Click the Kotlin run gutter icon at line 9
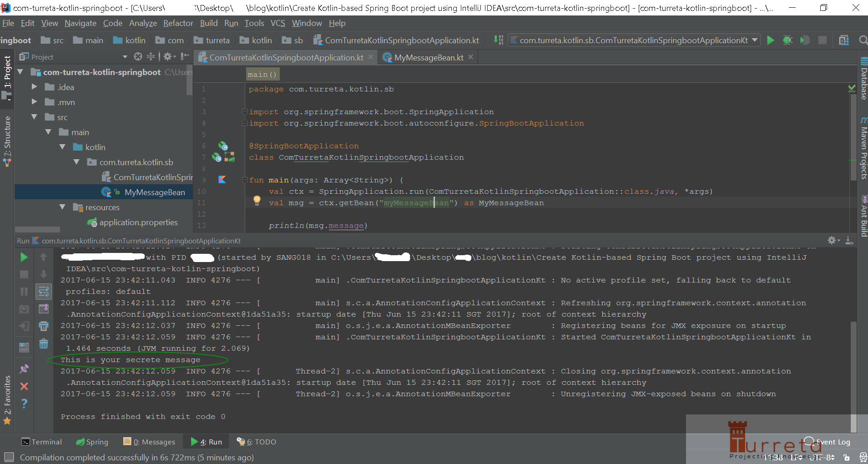Image resolution: width=868 pixels, height=464 pixels. click(222, 180)
